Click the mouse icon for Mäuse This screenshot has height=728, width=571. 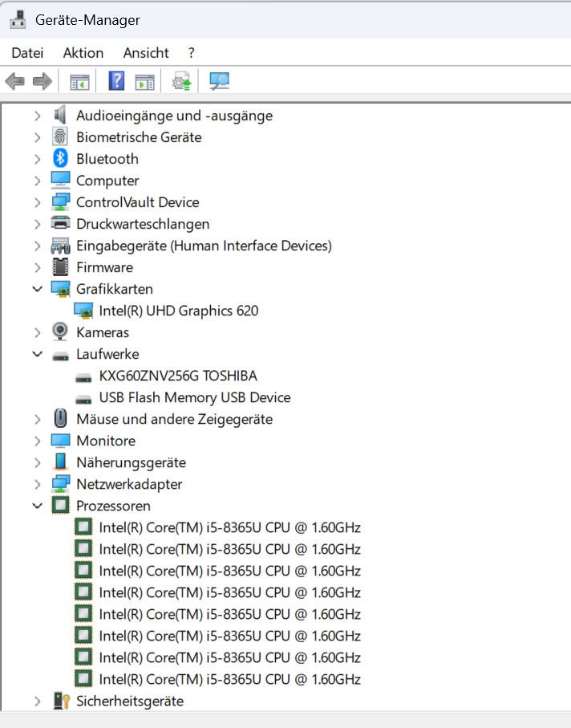pos(60,418)
